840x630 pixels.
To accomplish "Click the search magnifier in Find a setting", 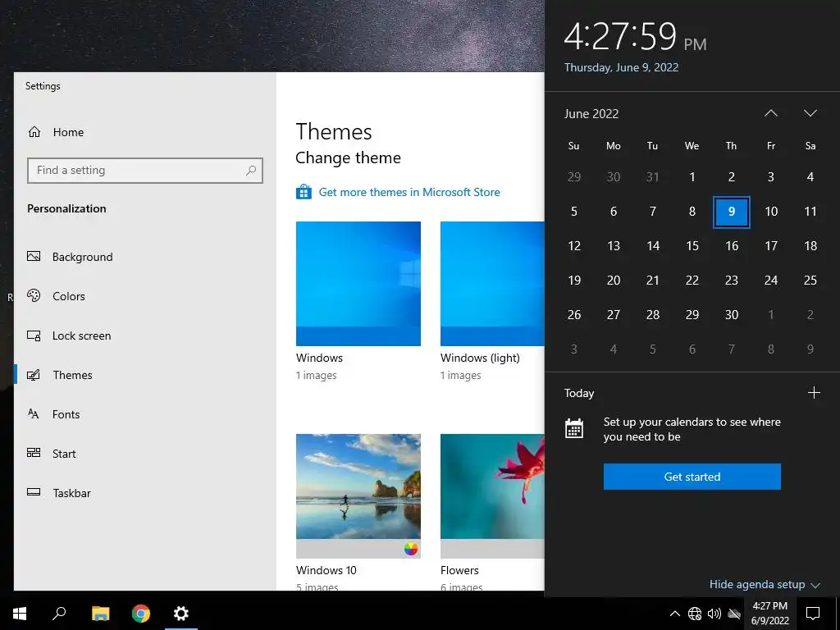I will point(251,171).
